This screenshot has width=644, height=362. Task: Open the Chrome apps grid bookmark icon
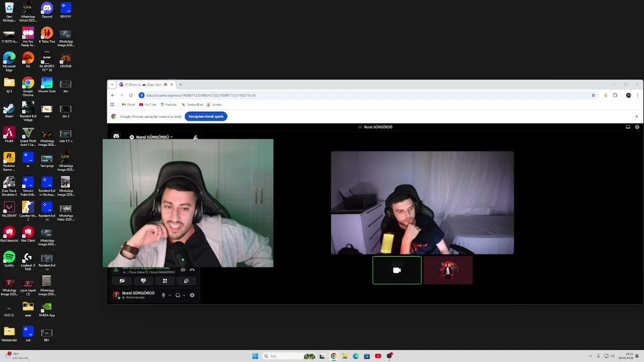pos(112,105)
